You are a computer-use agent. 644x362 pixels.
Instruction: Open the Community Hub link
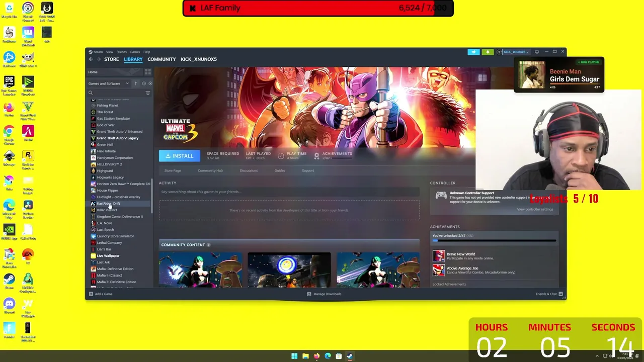(210, 170)
